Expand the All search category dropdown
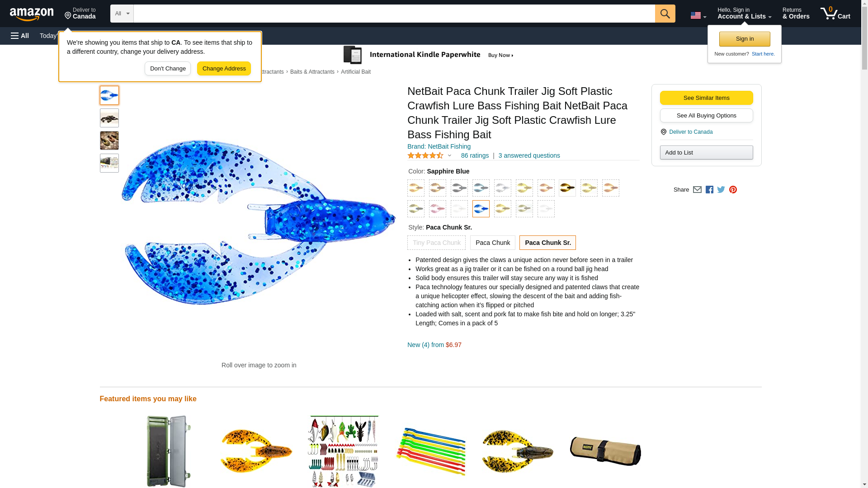This screenshot has height=488, width=868. click(x=122, y=14)
